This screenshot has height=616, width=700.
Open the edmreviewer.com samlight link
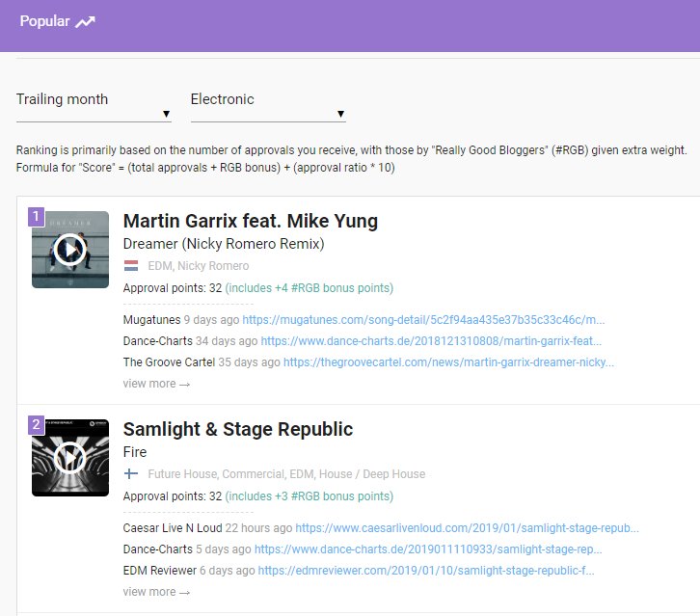(x=426, y=571)
